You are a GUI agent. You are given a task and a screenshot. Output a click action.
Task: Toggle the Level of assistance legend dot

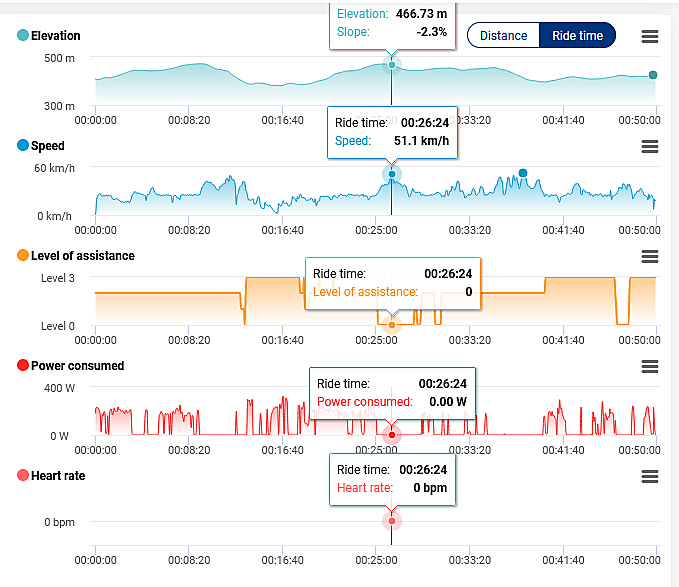(23, 256)
